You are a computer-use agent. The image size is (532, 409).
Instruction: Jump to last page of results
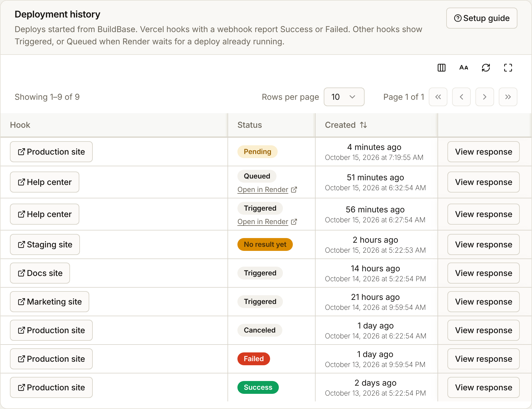[508, 97]
